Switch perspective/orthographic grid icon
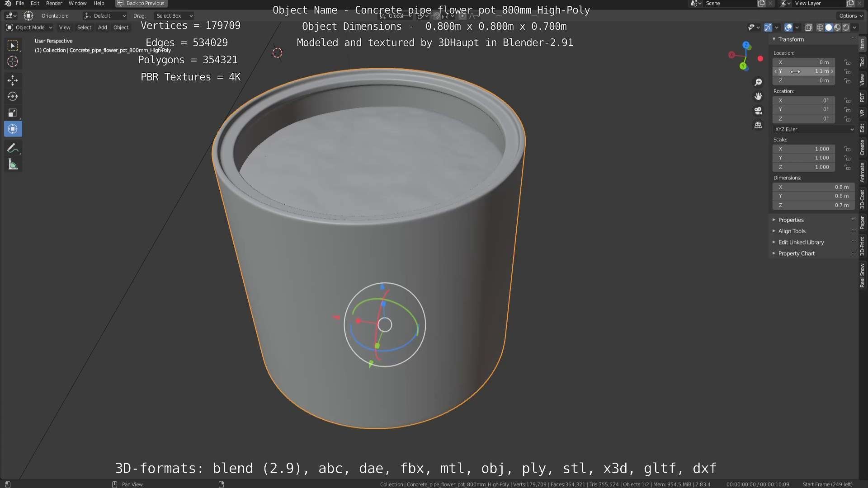This screenshot has width=868, height=488. pos(758,125)
